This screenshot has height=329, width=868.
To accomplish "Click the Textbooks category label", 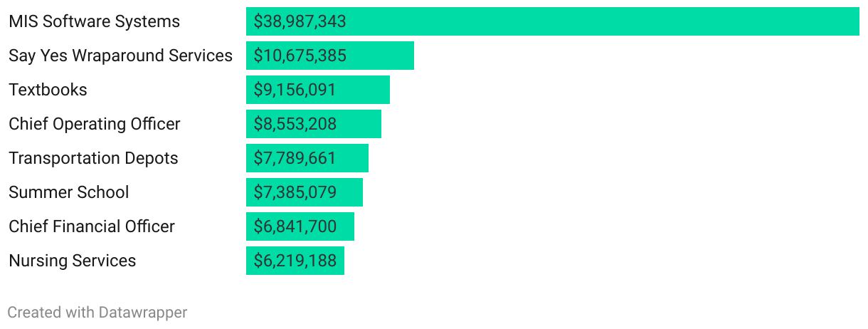I will tap(48, 90).
